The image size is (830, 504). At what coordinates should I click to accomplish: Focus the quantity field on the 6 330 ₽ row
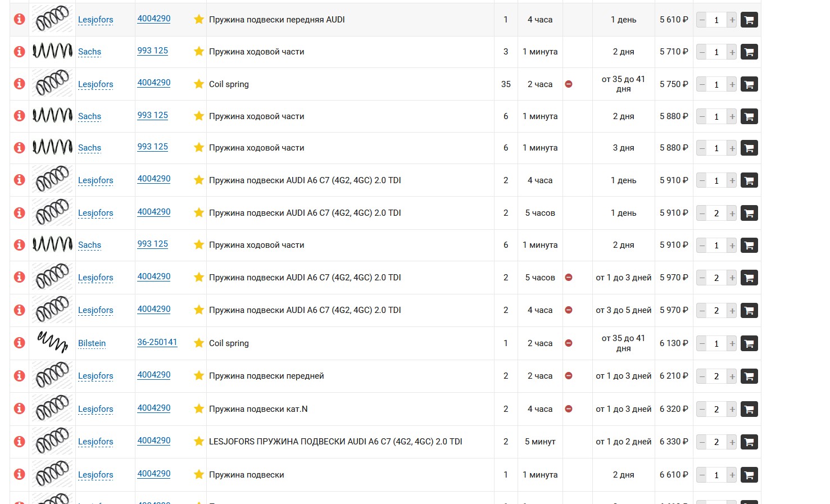716,442
